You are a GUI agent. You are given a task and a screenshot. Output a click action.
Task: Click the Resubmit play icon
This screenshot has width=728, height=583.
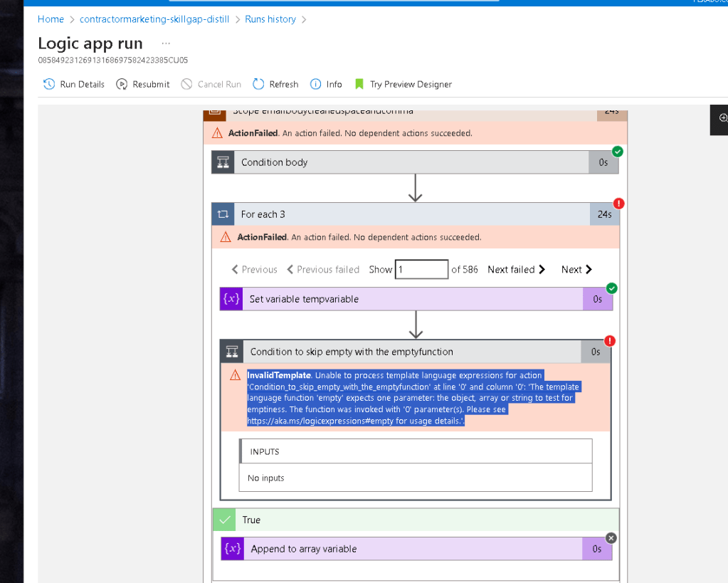(x=122, y=84)
